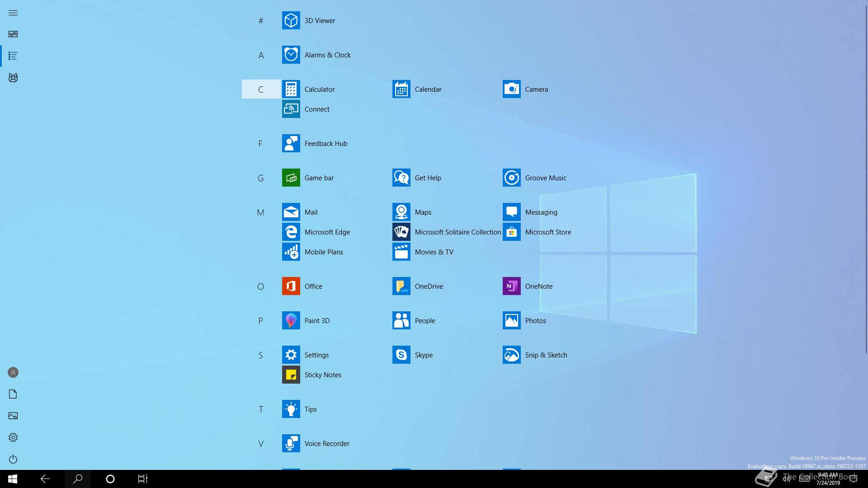Expand the hamburger menu at top left
Viewport: 868px width, 488px height.
pos(13,13)
